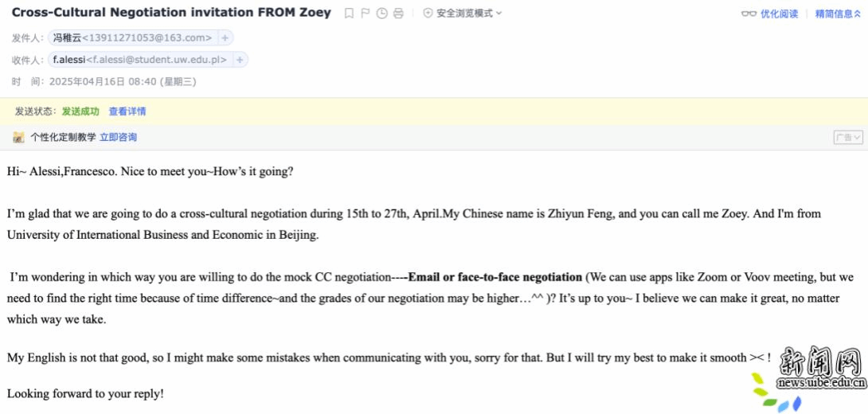Click the bookmark icon beside the subject
This screenshot has height=414, width=868.
(x=349, y=14)
